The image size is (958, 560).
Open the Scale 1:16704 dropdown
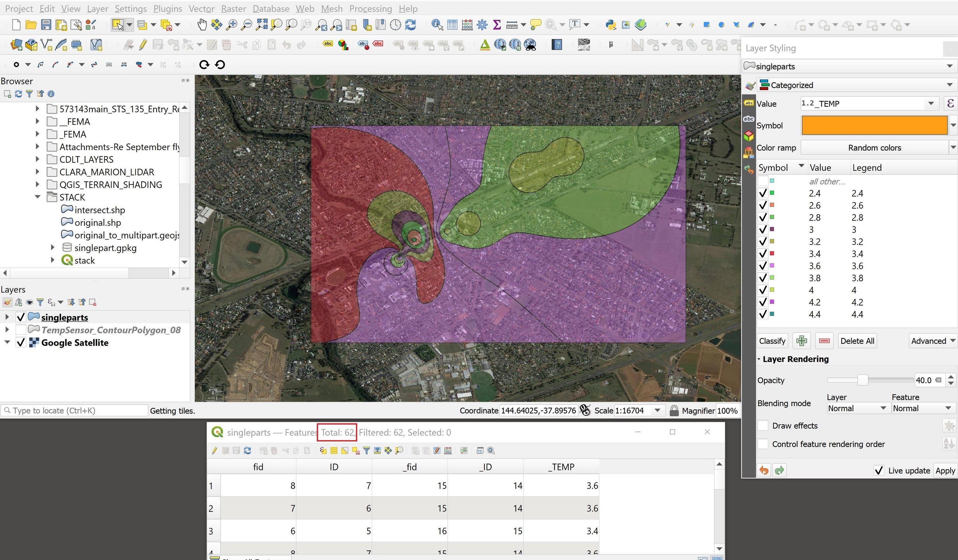click(657, 410)
